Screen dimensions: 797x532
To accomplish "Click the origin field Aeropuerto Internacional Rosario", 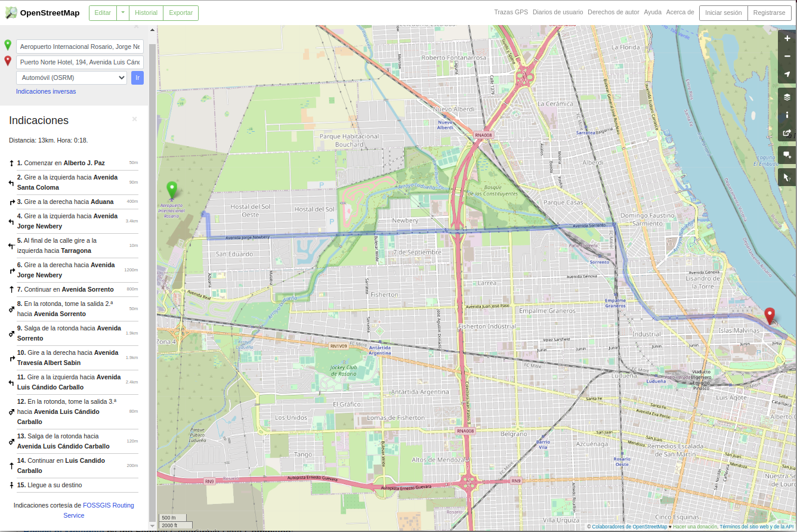I will pyautogui.click(x=80, y=47).
